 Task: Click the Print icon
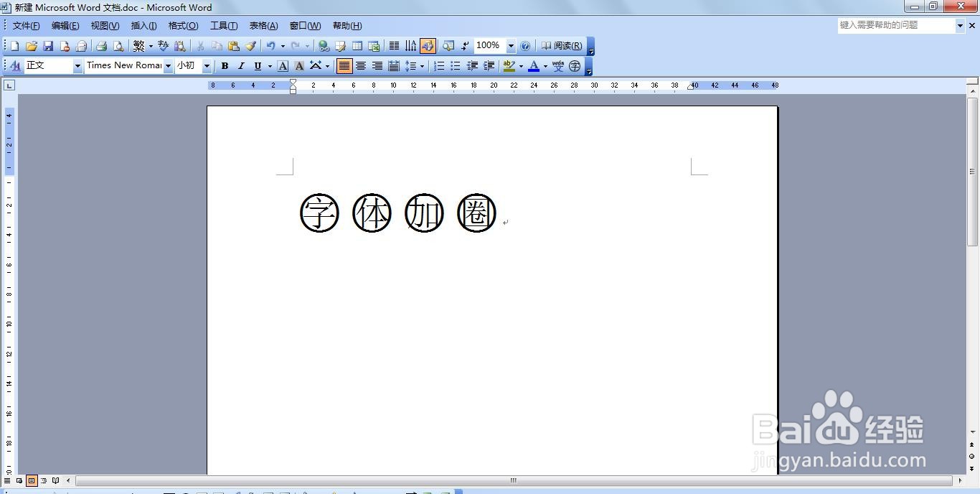tap(102, 46)
